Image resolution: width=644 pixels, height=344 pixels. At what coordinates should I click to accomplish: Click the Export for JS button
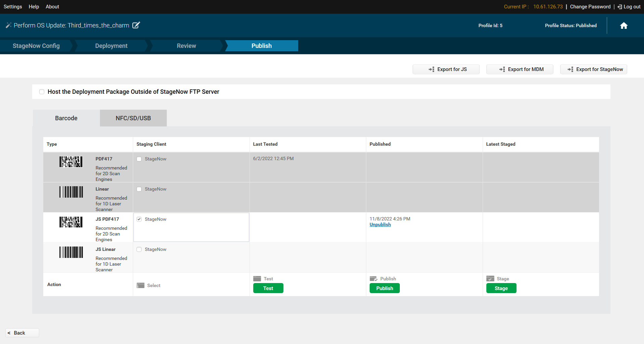446,69
